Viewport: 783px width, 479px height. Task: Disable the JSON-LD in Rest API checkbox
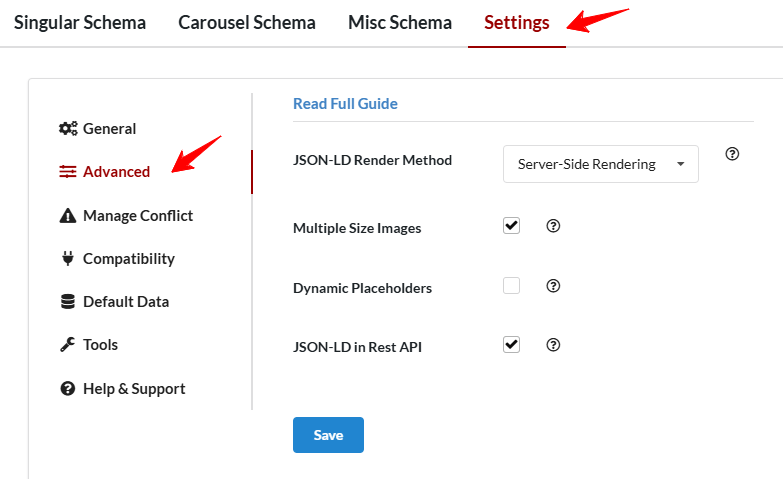(512, 345)
